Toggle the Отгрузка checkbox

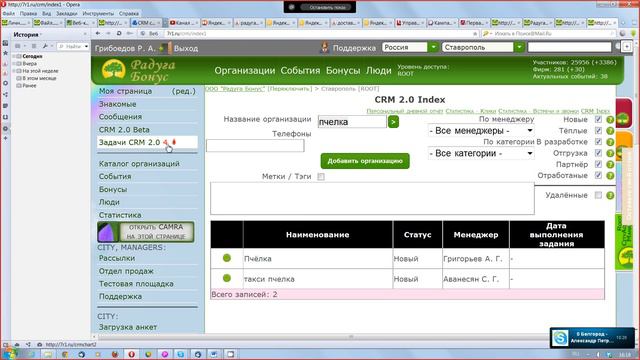598,153
